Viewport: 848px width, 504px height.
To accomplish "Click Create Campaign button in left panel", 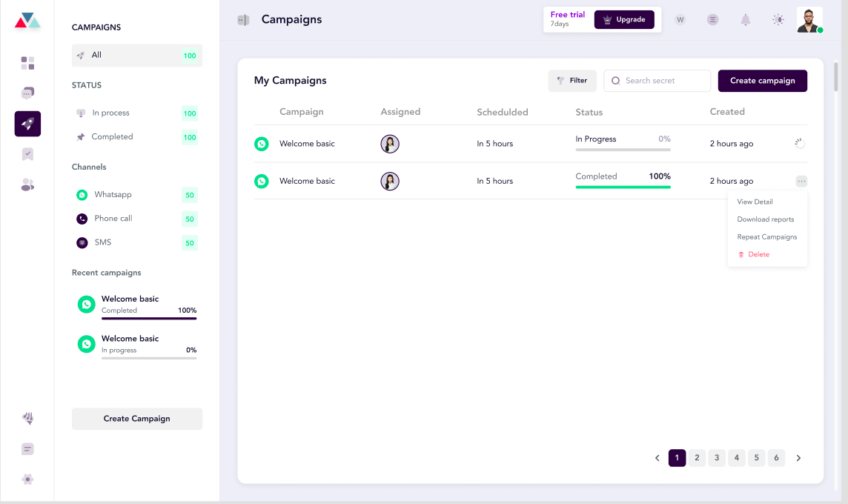I will tap(137, 419).
